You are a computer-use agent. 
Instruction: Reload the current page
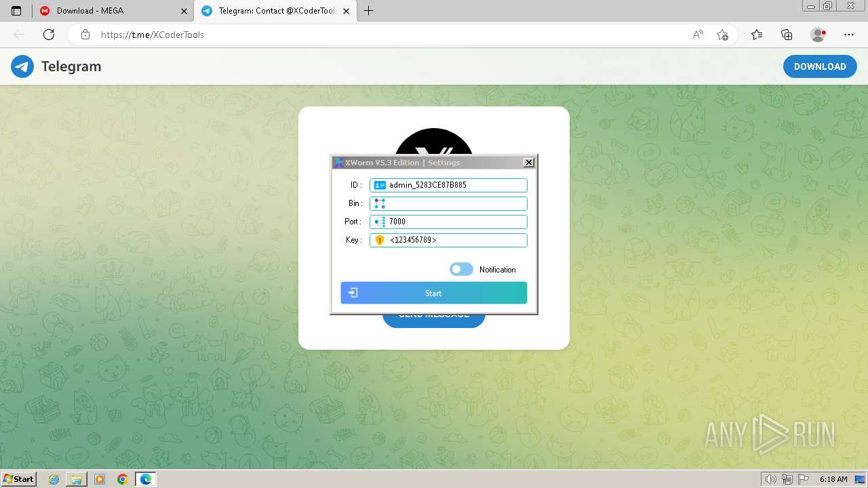pyautogui.click(x=49, y=35)
